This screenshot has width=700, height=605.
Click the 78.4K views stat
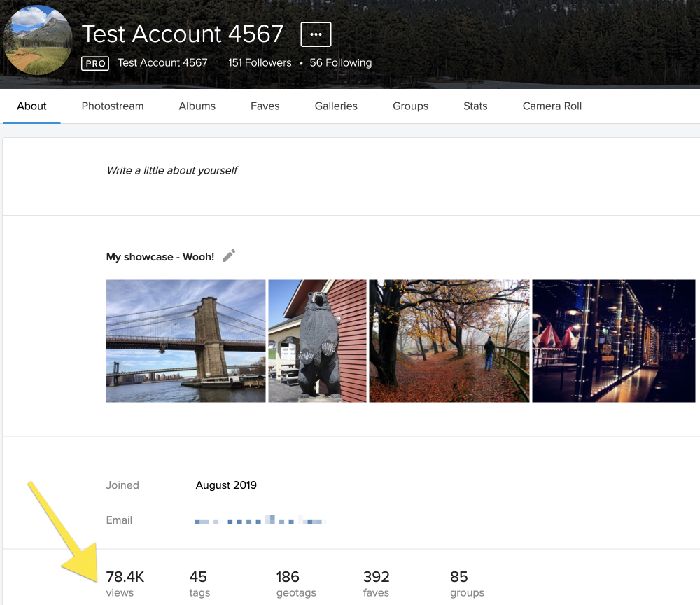coord(125,583)
